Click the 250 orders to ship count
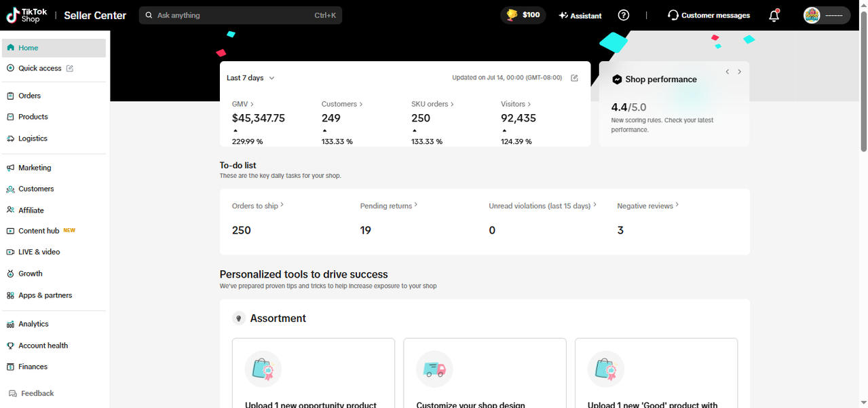This screenshot has height=408, width=868. (x=242, y=230)
